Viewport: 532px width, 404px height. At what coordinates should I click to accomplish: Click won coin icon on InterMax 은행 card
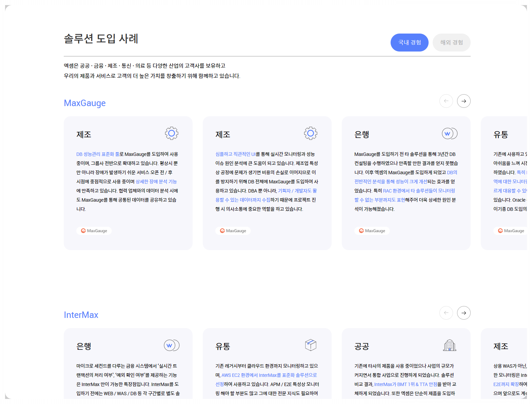click(x=172, y=345)
